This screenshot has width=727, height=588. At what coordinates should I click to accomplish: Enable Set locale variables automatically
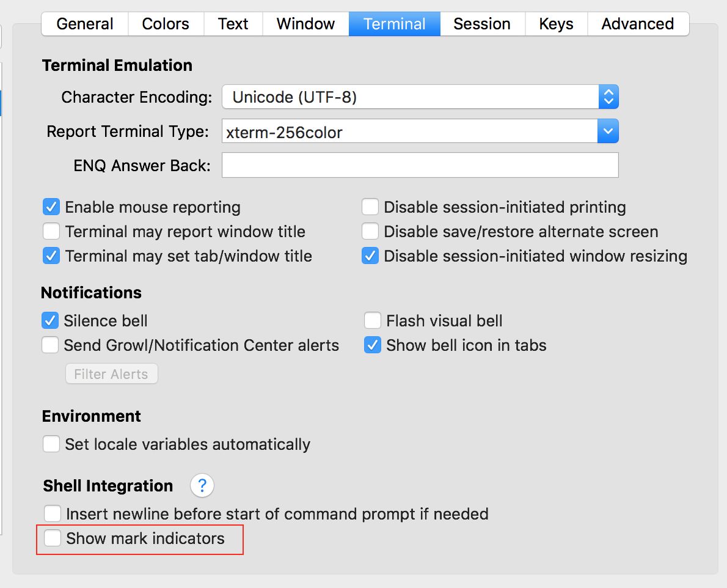[x=51, y=444]
